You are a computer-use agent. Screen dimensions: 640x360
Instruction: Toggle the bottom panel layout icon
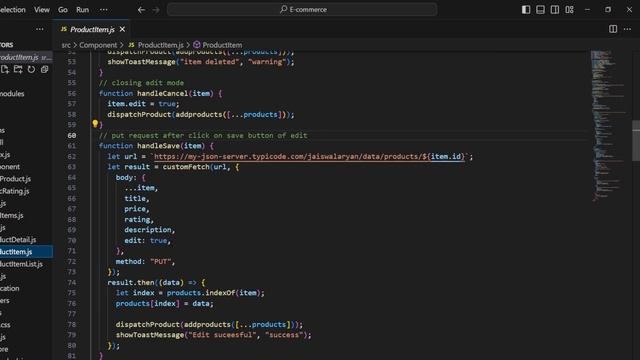click(540, 9)
